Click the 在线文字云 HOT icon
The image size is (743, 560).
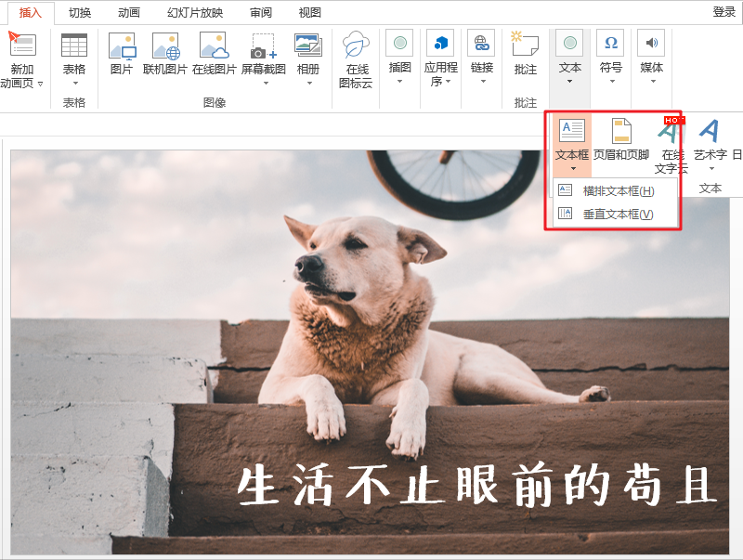[x=671, y=130]
